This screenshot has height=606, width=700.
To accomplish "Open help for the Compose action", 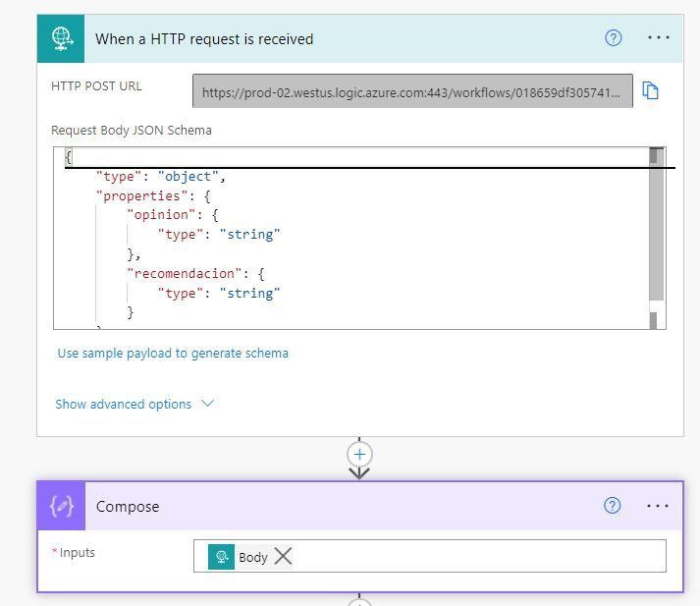I will tap(612, 506).
